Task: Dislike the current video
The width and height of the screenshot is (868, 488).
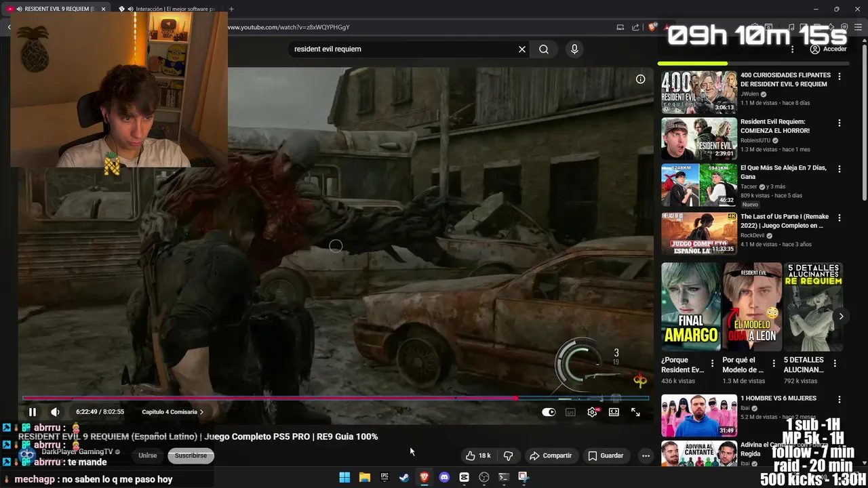Action: (508, 455)
